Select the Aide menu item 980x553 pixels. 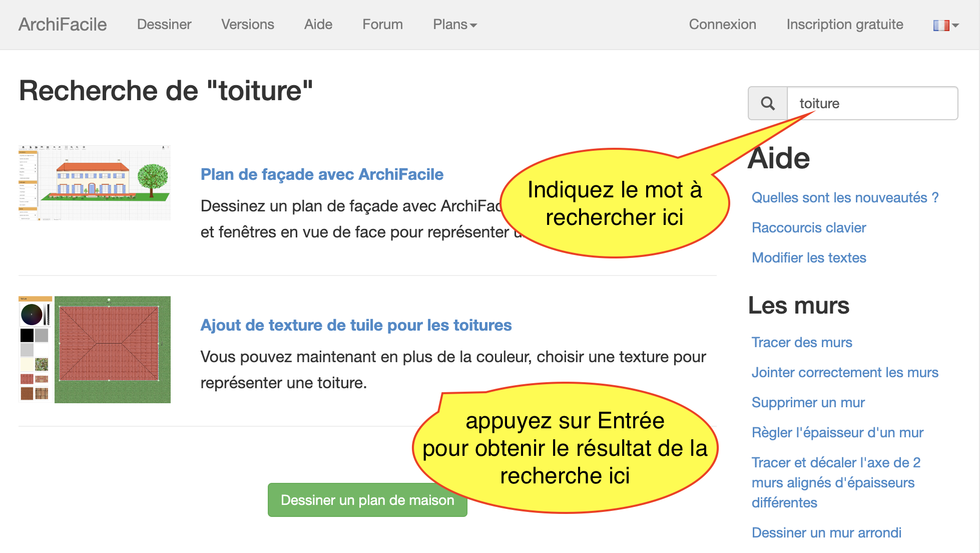tap(318, 25)
